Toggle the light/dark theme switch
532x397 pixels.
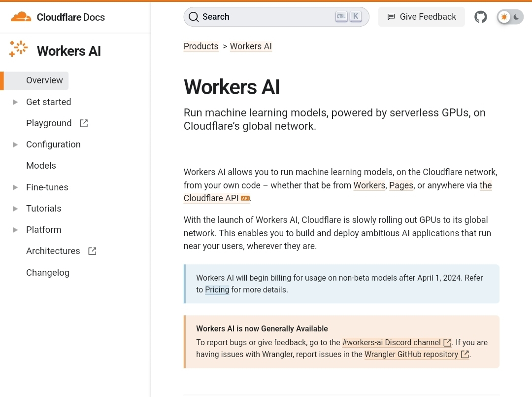(x=510, y=17)
